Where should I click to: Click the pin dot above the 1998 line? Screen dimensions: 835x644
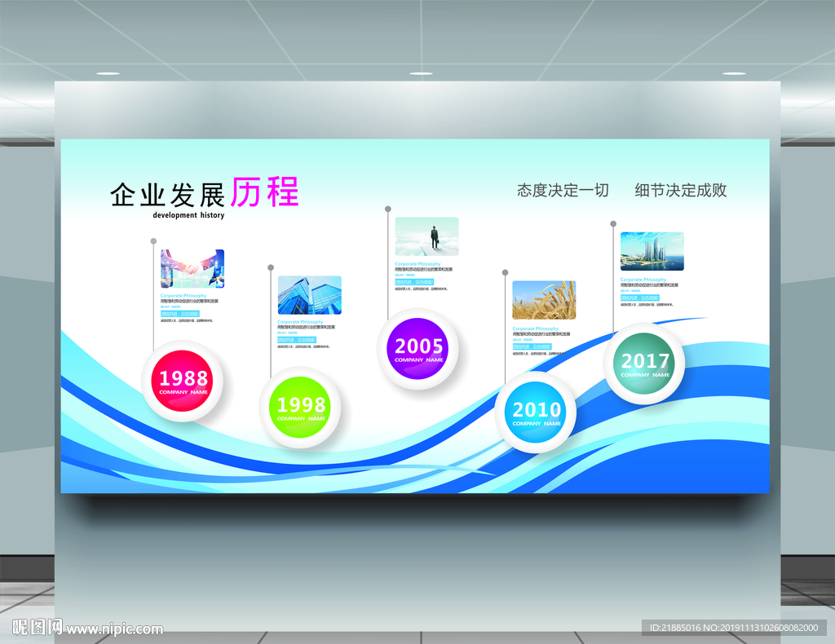tap(271, 267)
